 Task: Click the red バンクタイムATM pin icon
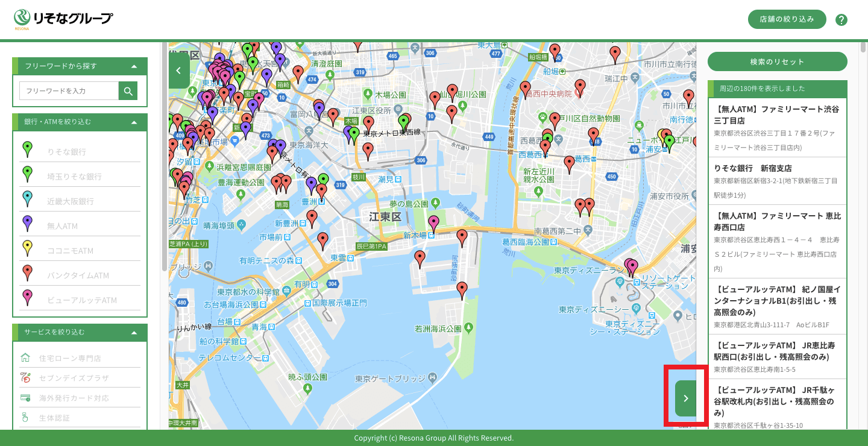click(x=27, y=273)
